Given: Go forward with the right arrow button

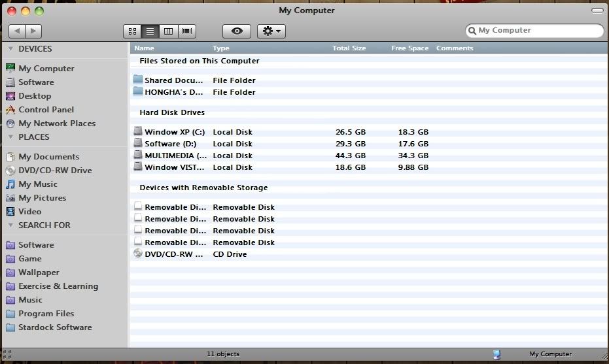Looking at the screenshot, I should [x=33, y=31].
